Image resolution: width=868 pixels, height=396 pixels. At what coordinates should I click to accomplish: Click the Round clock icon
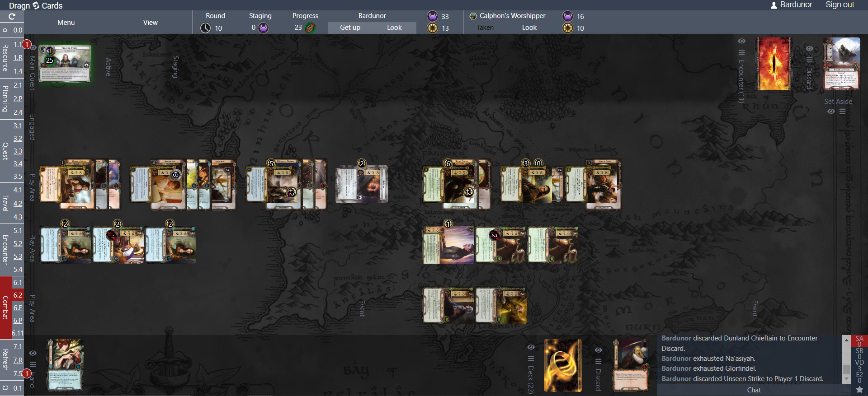point(206,28)
